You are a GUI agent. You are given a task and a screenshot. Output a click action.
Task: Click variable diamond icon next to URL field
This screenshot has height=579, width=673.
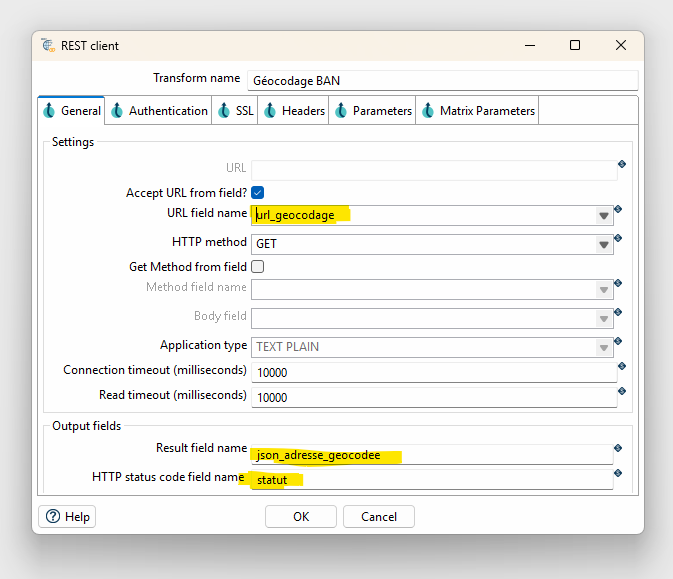[621, 164]
